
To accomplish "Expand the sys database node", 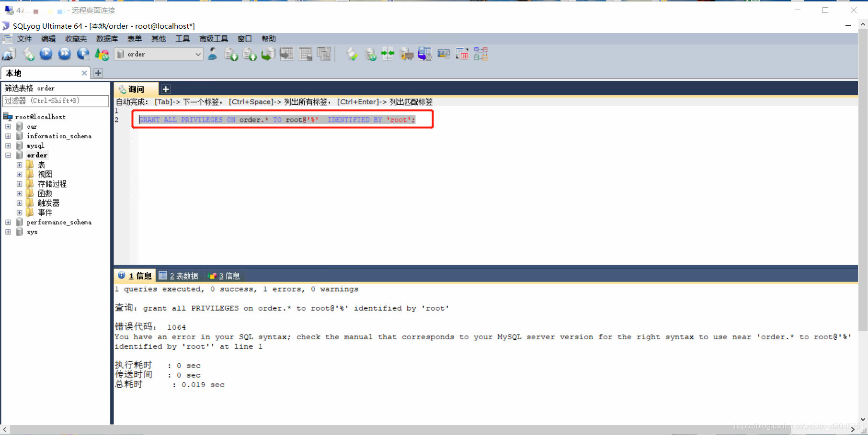I will 8,232.
